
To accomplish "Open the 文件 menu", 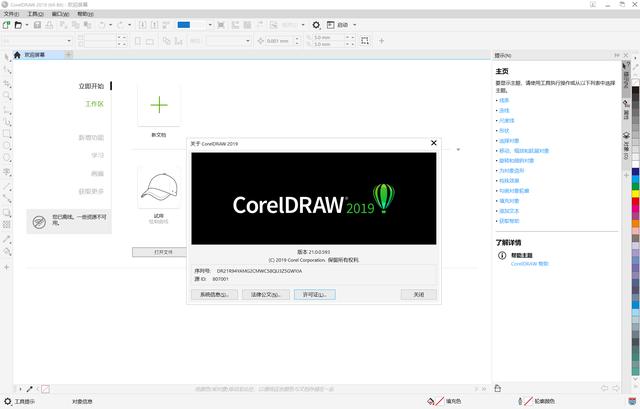I will (x=11, y=14).
